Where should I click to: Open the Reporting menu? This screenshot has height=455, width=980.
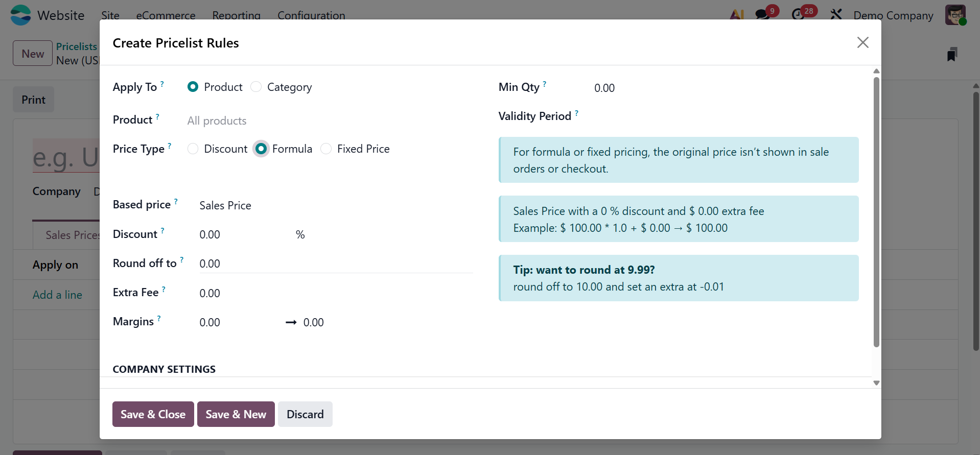(x=236, y=15)
